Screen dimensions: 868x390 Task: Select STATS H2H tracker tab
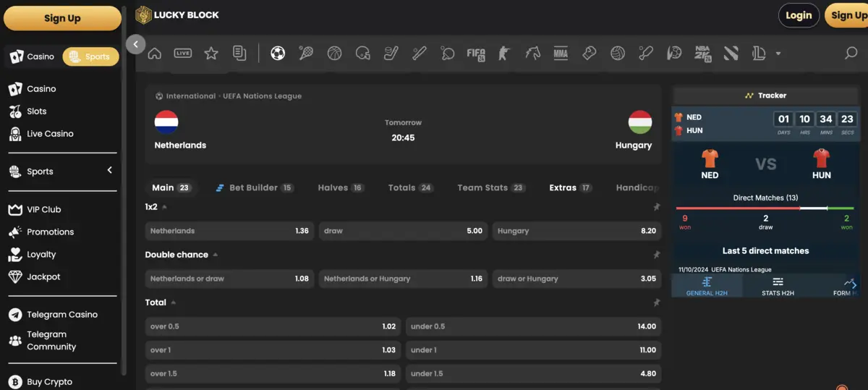pos(778,287)
